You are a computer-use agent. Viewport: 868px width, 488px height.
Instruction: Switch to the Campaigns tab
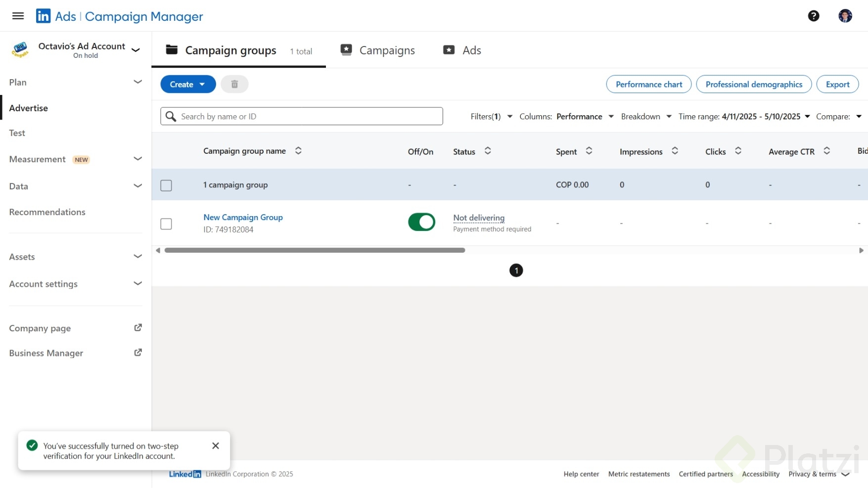tap(378, 50)
